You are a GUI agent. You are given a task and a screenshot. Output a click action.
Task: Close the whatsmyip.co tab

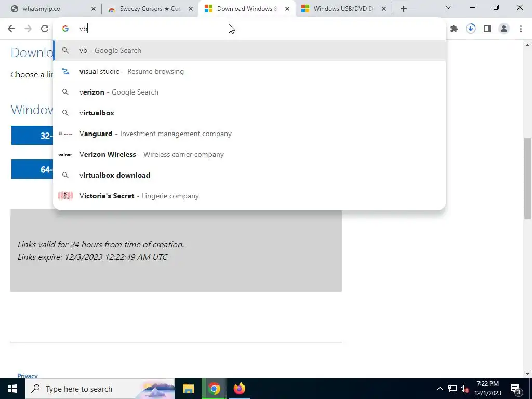(94, 9)
